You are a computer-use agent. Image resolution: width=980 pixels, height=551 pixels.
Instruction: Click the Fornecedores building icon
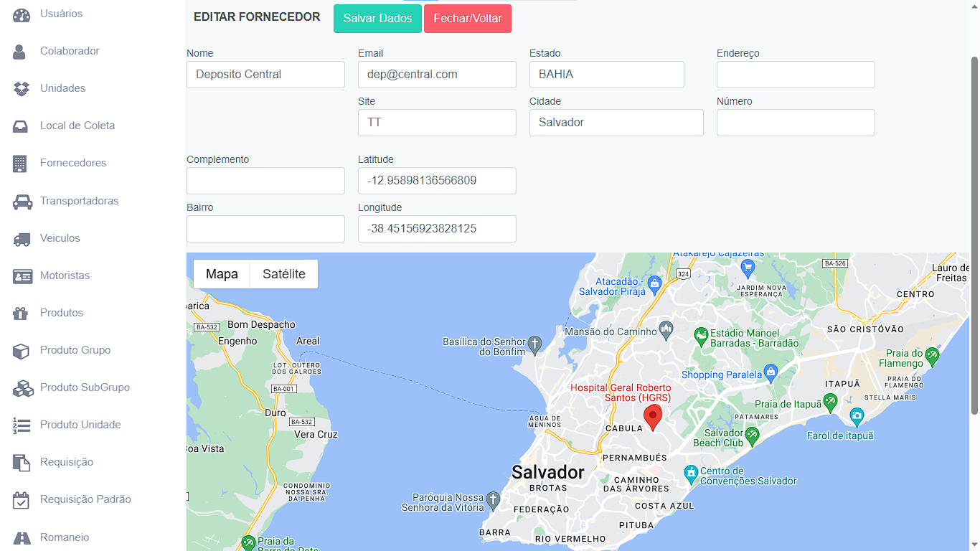[20, 164]
